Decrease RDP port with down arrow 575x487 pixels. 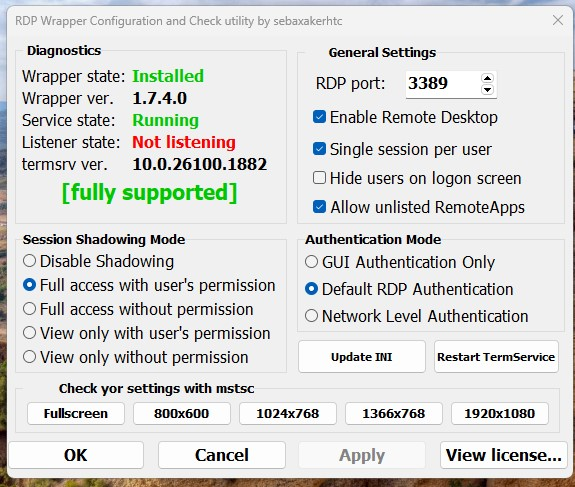[x=487, y=89]
